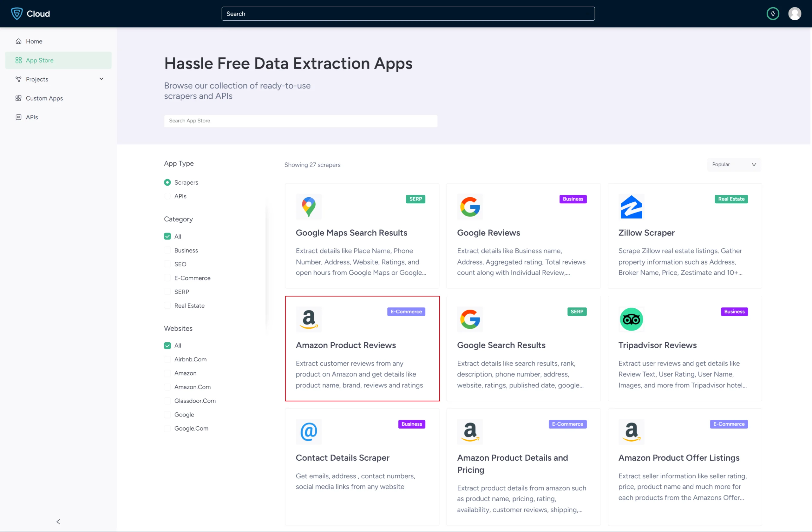This screenshot has height=532, width=812.
Task: Click the Business tag on Tripadvisor card
Action: pyautogui.click(x=734, y=312)
